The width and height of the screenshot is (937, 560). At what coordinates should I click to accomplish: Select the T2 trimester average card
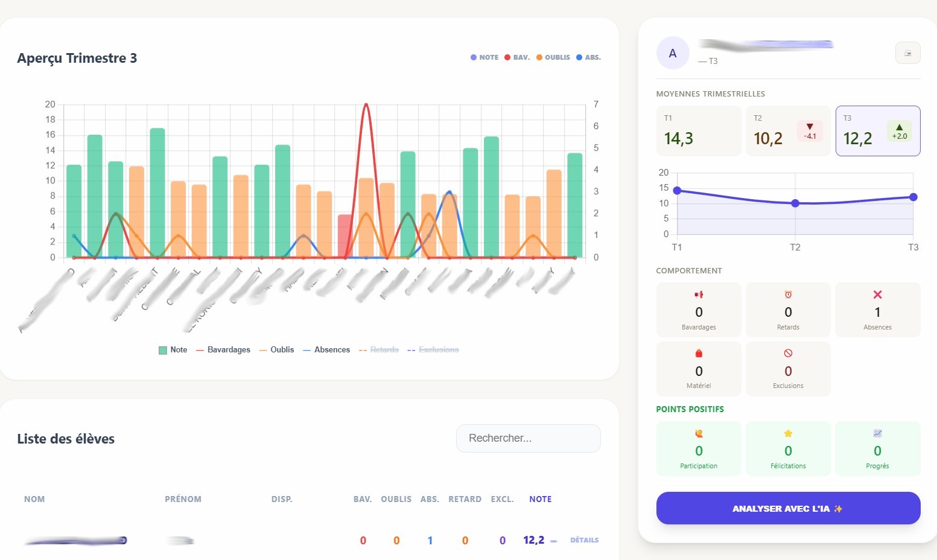point(787,131)
